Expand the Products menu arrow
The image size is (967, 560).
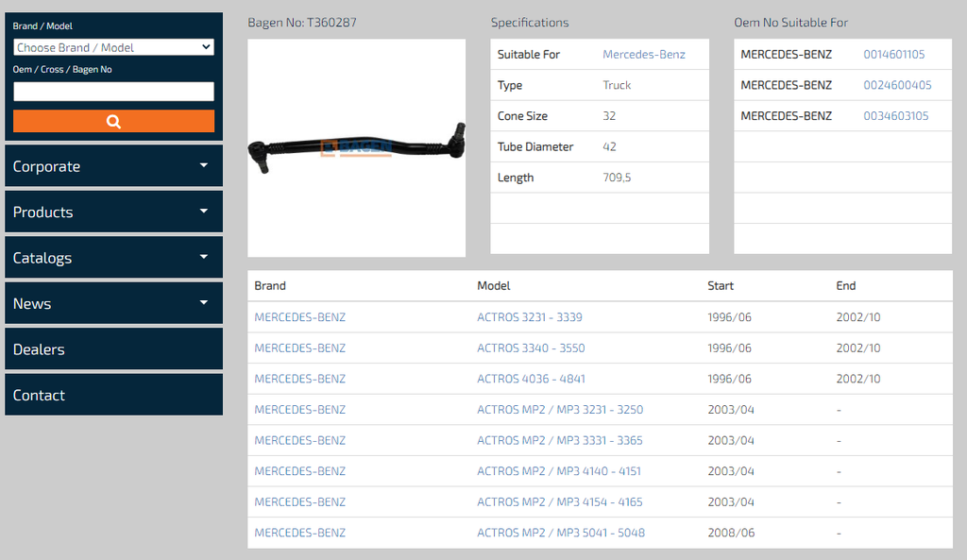204,211
